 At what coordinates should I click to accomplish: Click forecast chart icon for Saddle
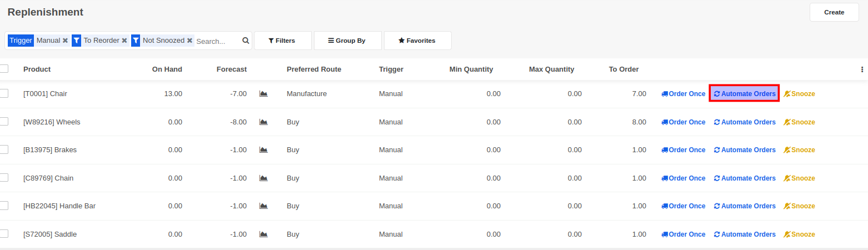click(263, 234)
